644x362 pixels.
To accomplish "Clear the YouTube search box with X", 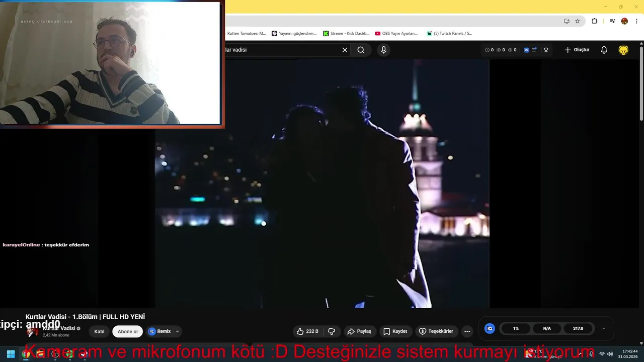I will [x=345, y=50].
